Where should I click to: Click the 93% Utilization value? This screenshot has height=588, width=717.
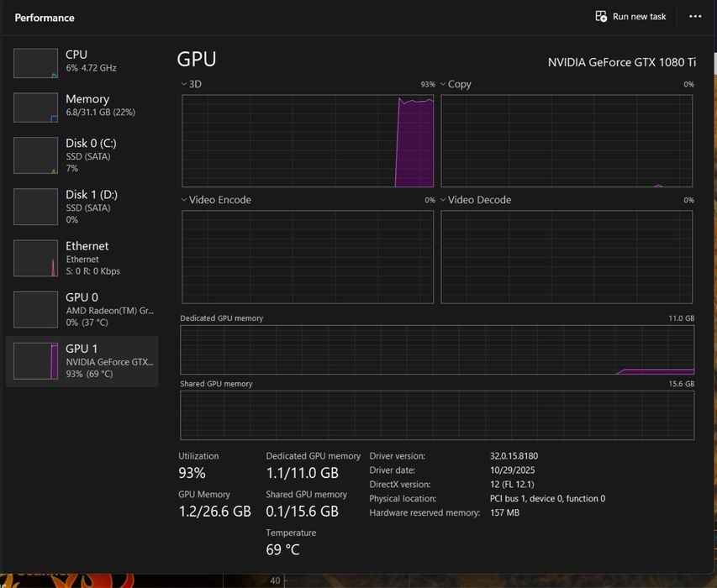tap(192, 473)
